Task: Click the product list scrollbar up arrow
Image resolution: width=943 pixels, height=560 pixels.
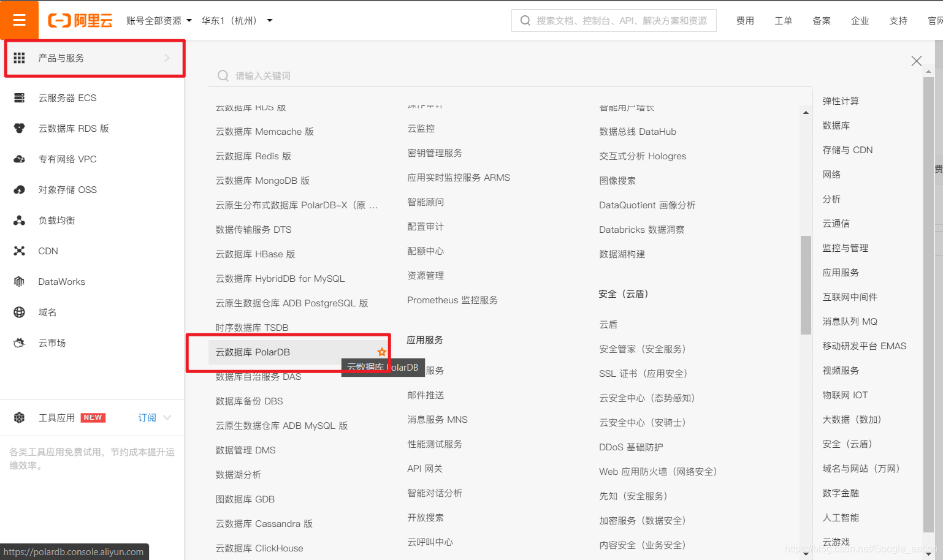Action: [x=806, y=113]
